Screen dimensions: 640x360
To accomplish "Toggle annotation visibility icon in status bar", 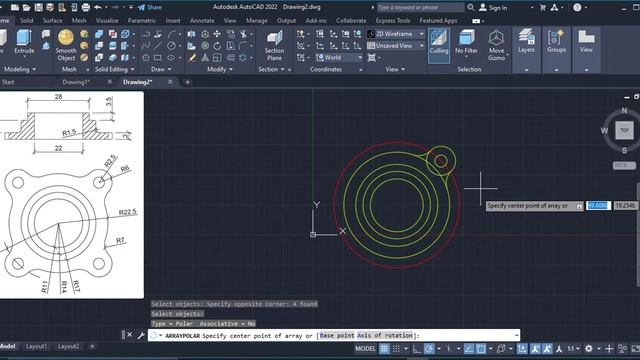I will click(535, 349).
